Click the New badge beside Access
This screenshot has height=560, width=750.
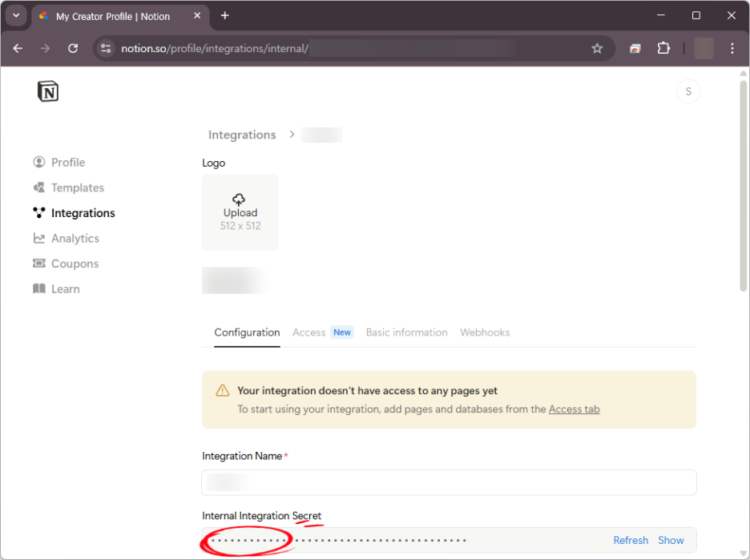342,332
